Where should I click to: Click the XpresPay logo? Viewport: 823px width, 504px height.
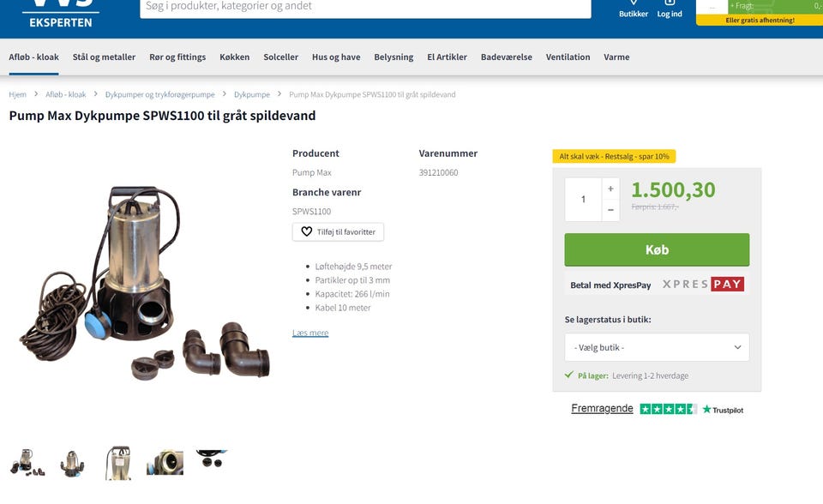click(x=702, y=285)
